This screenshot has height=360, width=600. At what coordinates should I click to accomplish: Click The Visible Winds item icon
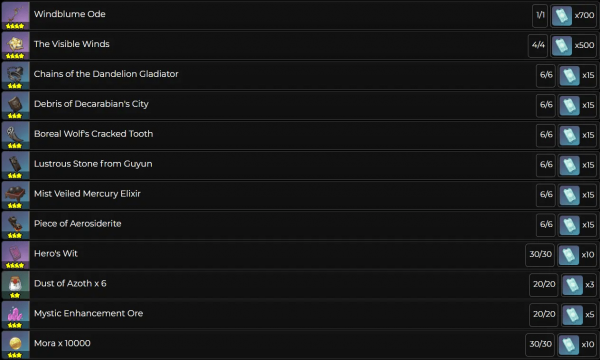[15, 45]
